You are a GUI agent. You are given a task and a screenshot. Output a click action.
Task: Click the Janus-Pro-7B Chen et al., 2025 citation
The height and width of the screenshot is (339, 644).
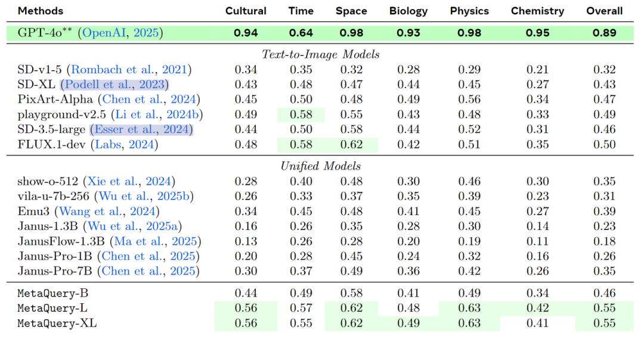coord(148,271)
